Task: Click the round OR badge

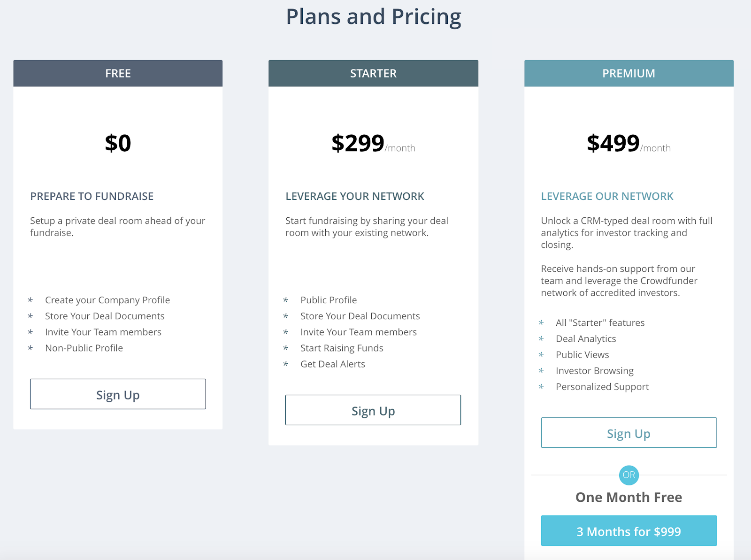Action: click(628, 475)
